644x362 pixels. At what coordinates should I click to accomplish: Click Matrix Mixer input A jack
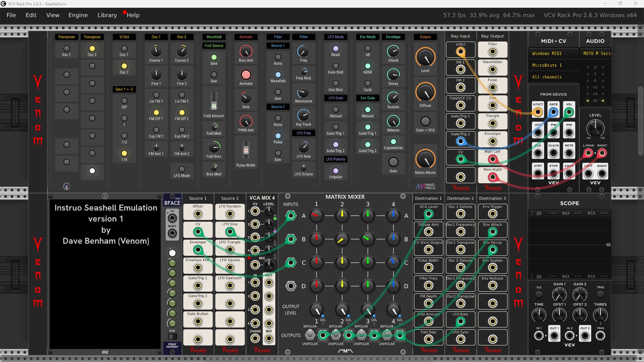coord(291,216)
